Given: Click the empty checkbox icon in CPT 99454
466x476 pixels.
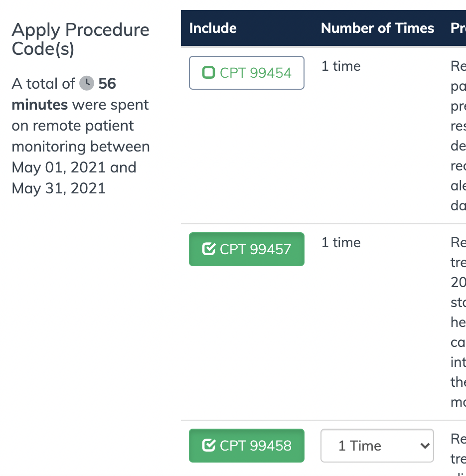Looking at the screenshot, I should pos(208,73).
